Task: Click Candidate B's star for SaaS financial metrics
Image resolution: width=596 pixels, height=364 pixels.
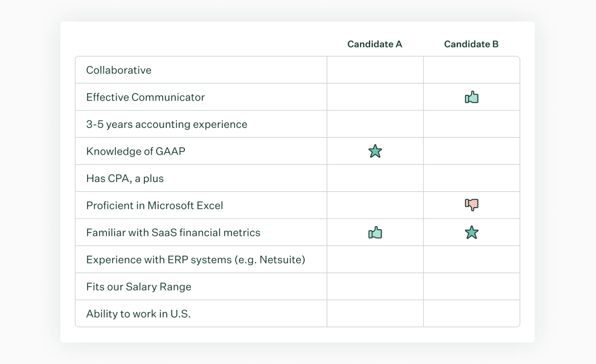Action: coord(471,232)
